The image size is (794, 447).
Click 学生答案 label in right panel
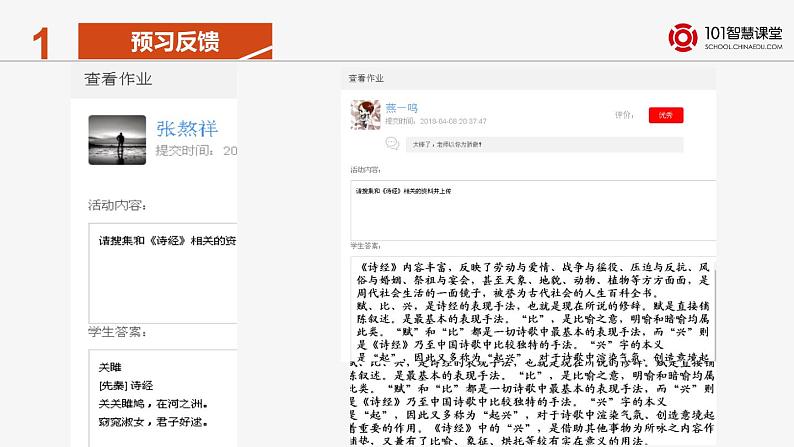366,246
